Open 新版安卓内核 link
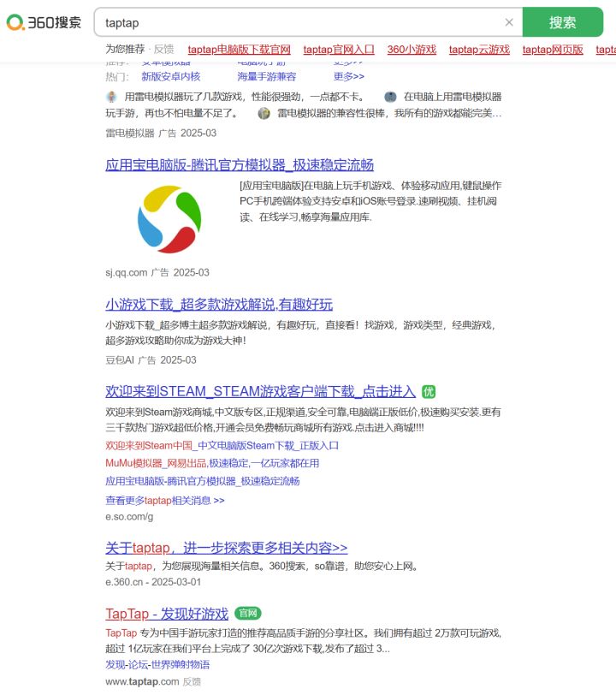The width and height of the screenshot is (616, 695). click(x=171, y=77)
